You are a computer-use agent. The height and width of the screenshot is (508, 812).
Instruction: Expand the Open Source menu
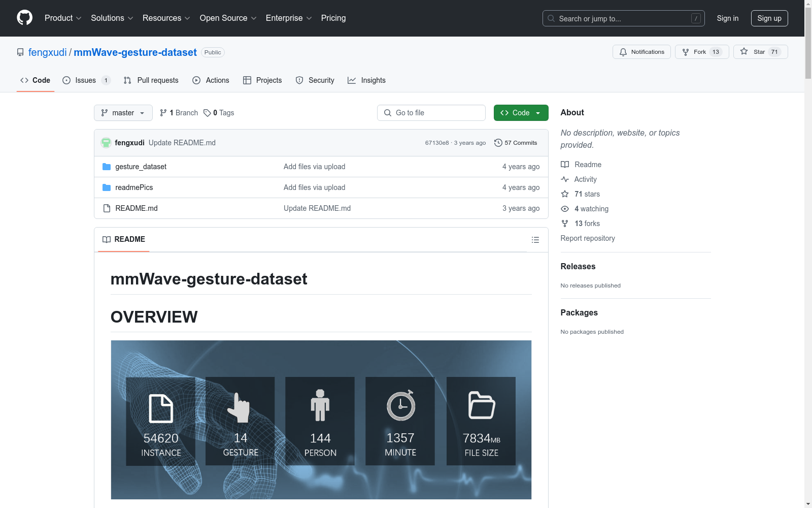click(x=228, y=18)
